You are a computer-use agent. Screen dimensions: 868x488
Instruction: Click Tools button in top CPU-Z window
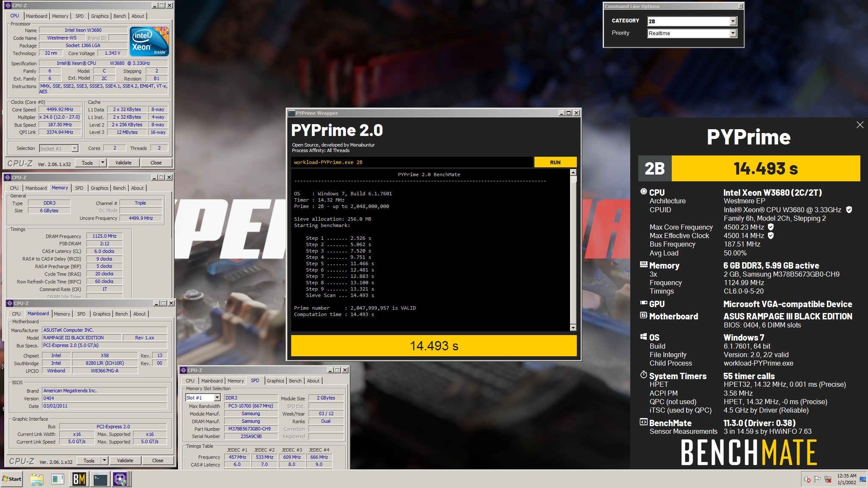87,163
